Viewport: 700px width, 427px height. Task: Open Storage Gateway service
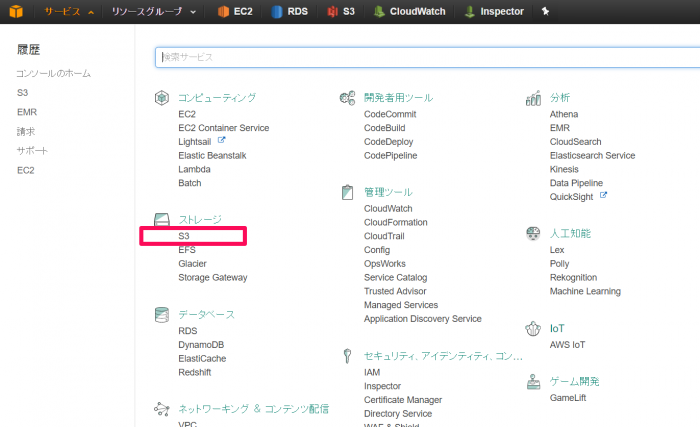(212, 277)
